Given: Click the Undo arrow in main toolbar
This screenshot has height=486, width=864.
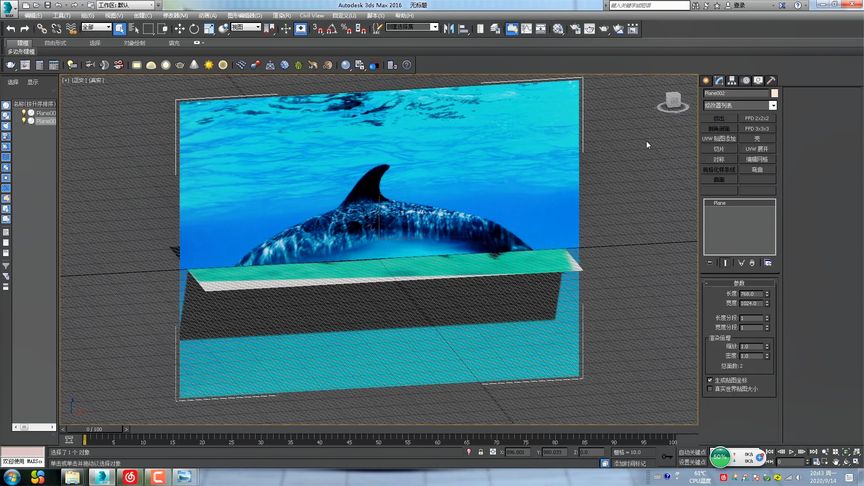Looking at the screenshot, I should (x=10, y=29).
